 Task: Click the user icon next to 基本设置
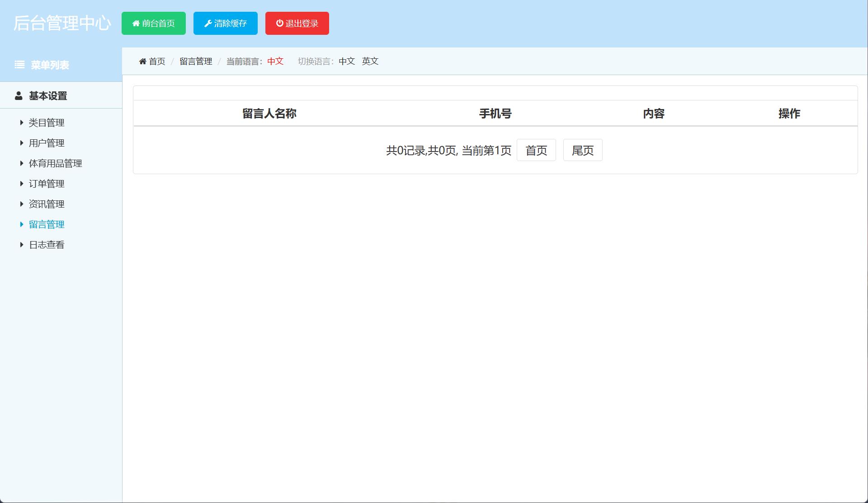click(x=18, y=95)
